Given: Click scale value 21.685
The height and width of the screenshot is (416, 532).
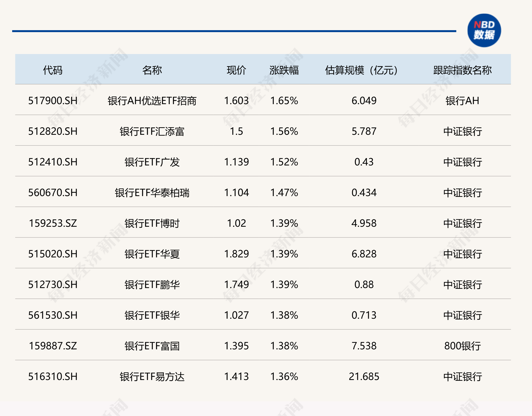Looking at the screenshot, I should tap(364, 377).
